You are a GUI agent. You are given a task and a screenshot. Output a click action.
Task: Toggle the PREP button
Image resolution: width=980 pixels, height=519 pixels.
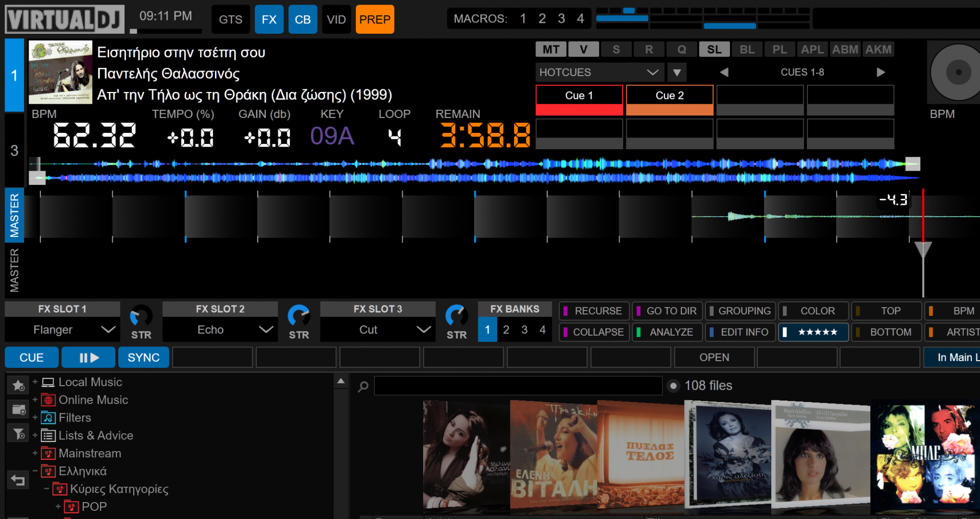click(375, 19)
